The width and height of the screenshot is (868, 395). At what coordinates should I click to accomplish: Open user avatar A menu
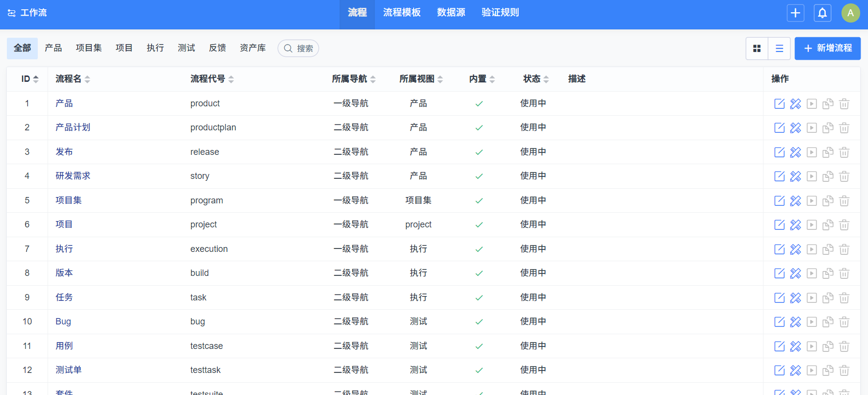click(850, 13)
